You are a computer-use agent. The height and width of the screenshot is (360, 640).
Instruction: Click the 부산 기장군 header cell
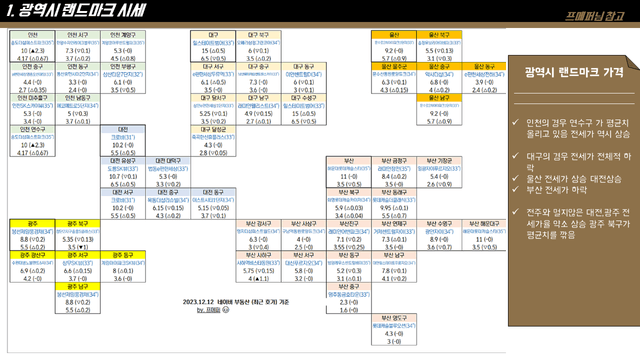point(439,161)
